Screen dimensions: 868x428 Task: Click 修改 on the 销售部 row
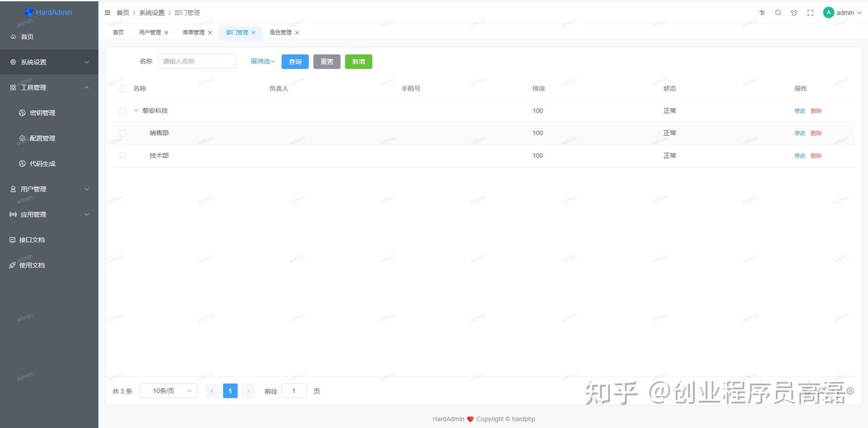[799, 133]
